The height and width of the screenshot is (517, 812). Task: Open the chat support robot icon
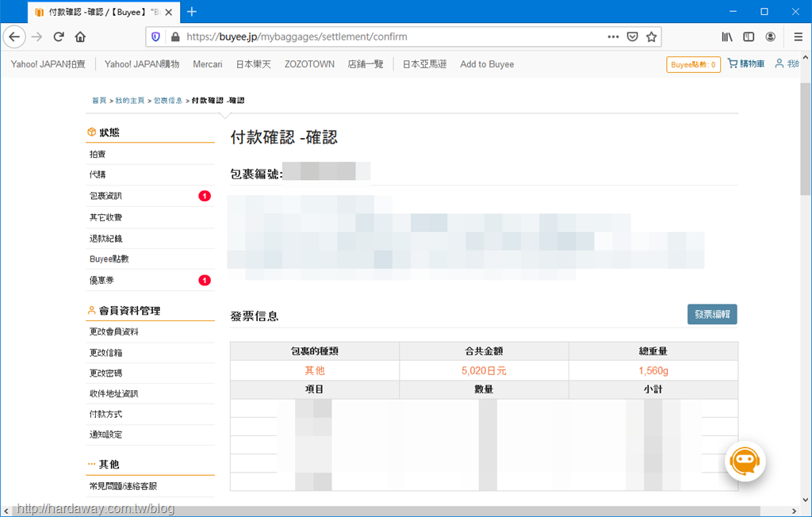(745, 461)
